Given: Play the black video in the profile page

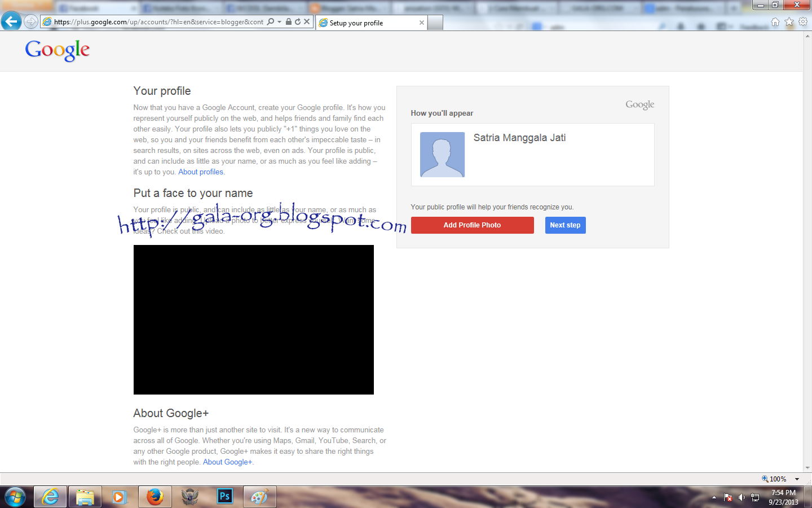Looking at the screenshot, I should pos(254,319).
